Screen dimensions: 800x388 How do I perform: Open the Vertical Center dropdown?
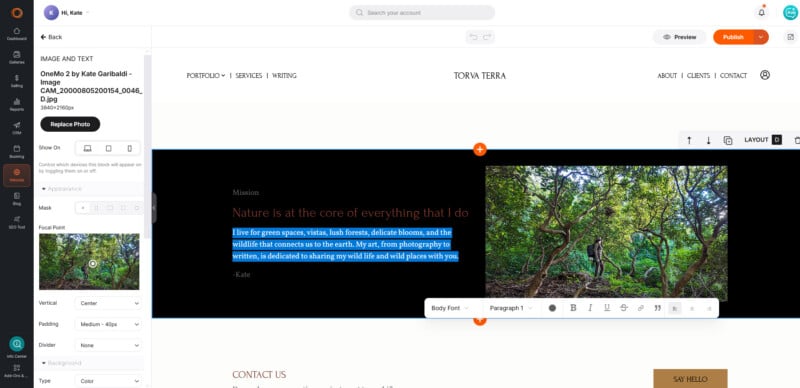[x=108, y=303]
